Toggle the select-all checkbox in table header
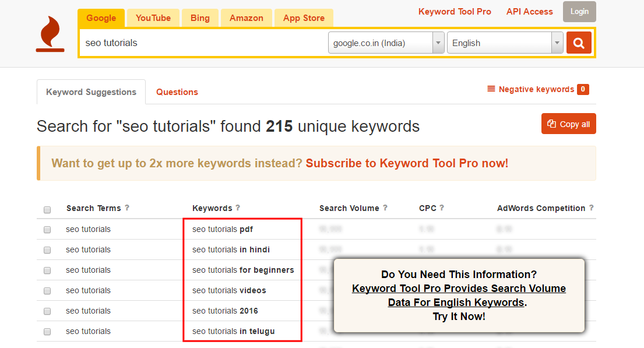 [47, 209]
